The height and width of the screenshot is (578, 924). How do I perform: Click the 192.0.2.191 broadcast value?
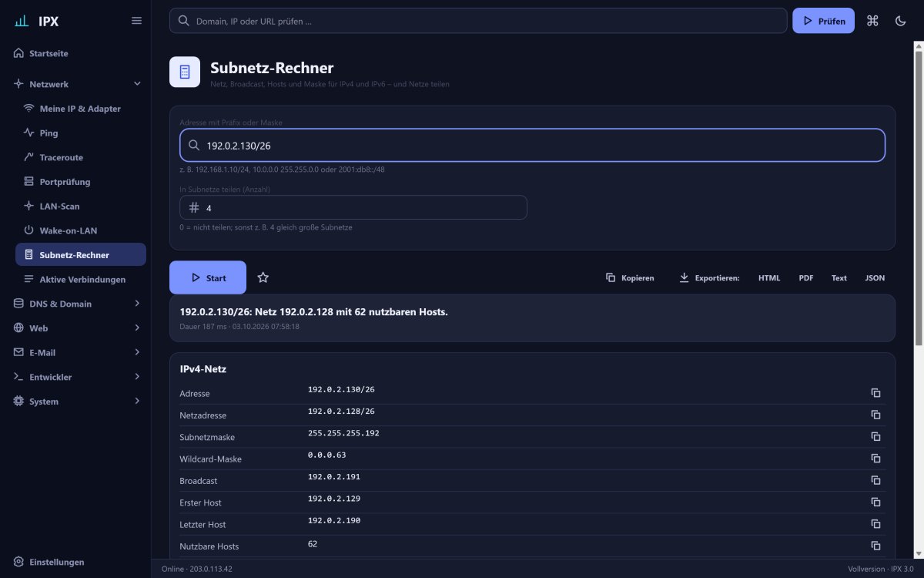(334, 477)
